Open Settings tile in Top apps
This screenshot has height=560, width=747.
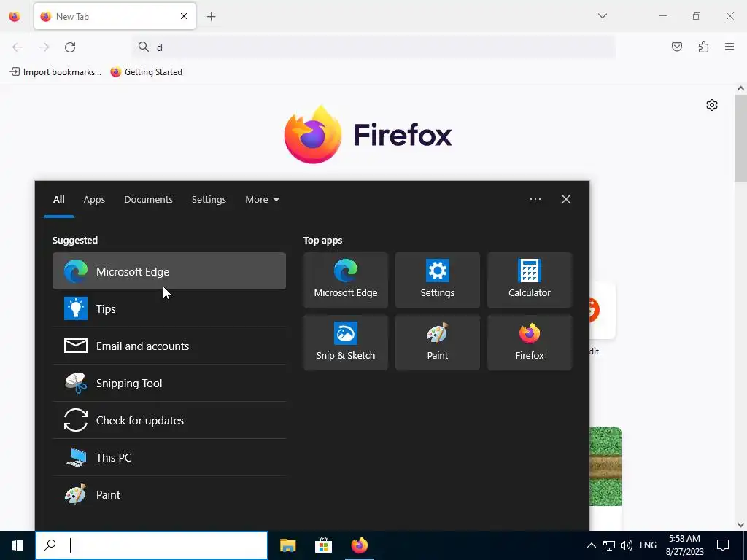(438, 280)
